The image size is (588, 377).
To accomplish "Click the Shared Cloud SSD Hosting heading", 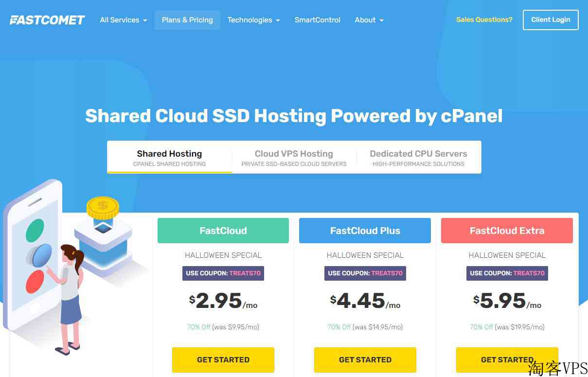I will coord(294,116).
